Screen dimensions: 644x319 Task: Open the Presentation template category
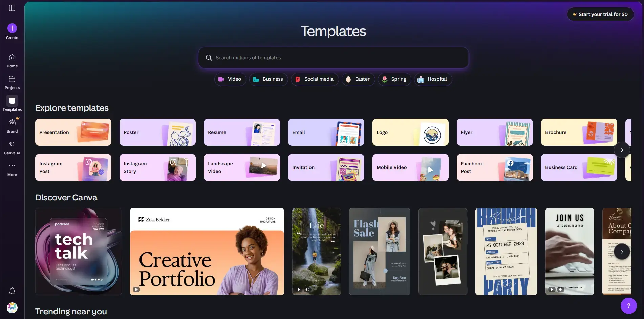coord(73,132)
